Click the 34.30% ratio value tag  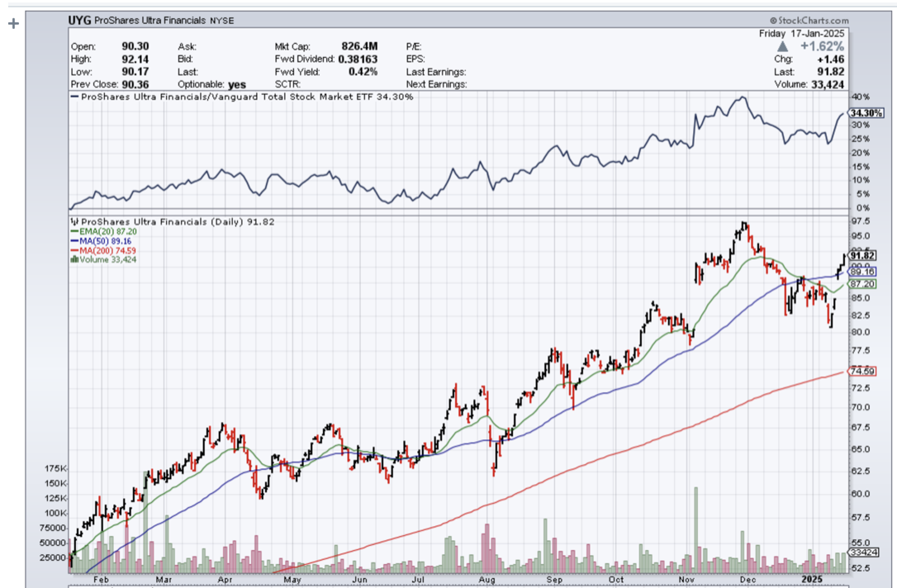(861, 112)
